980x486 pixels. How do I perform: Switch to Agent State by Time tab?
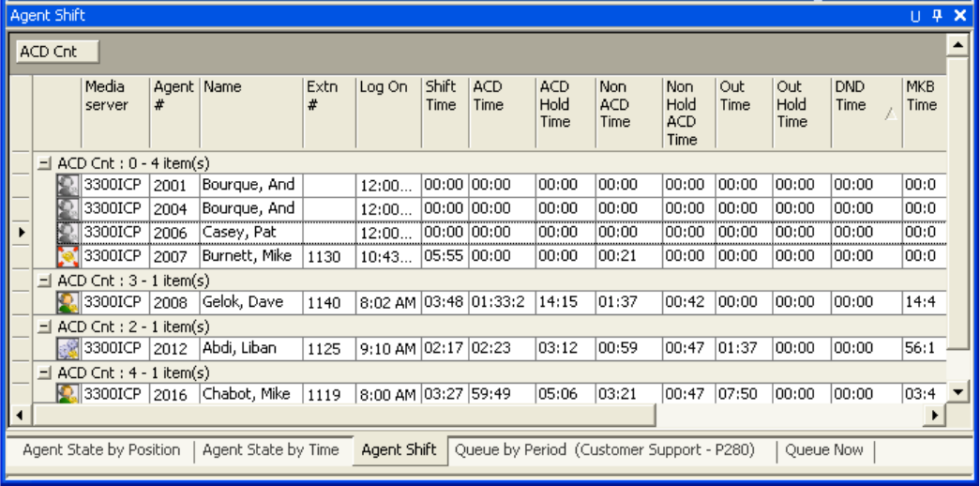(271, 450)
